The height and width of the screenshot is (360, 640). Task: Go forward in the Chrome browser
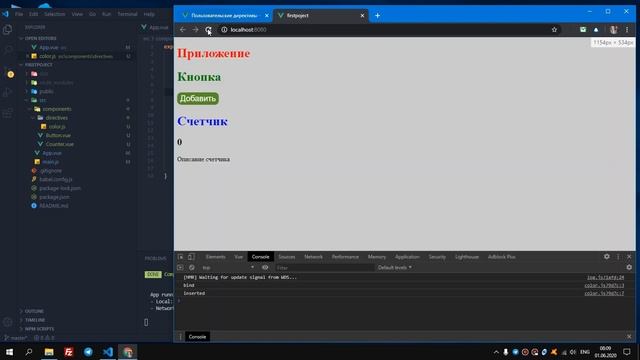point(196,30)
